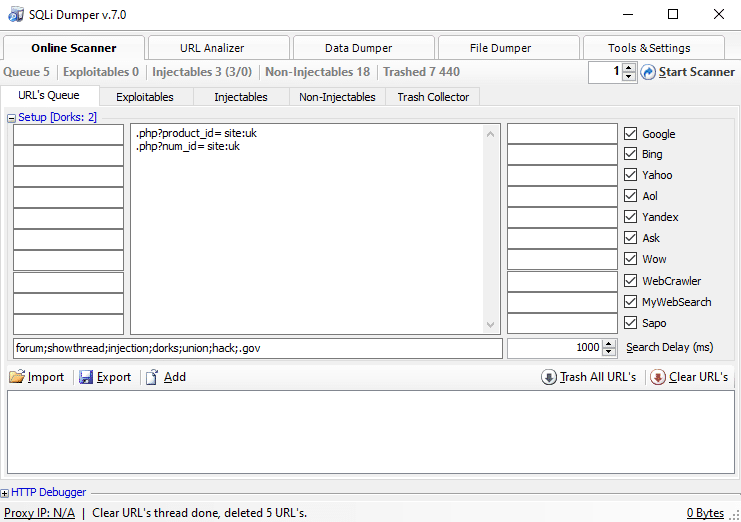Disable the Wow checkbox

(630, 259)
